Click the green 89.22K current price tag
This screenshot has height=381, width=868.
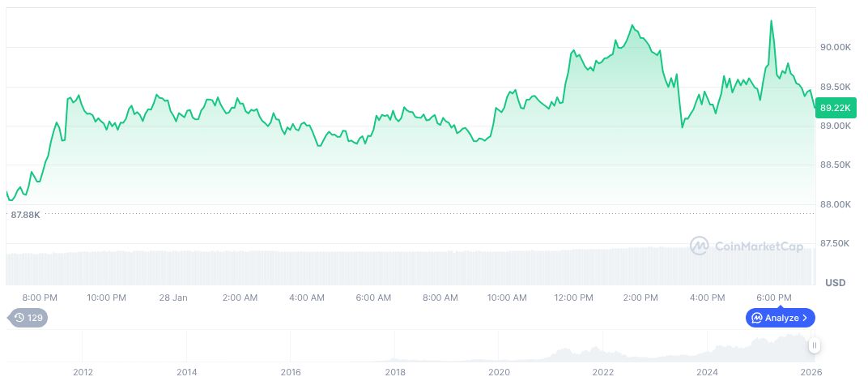(835, 107)
